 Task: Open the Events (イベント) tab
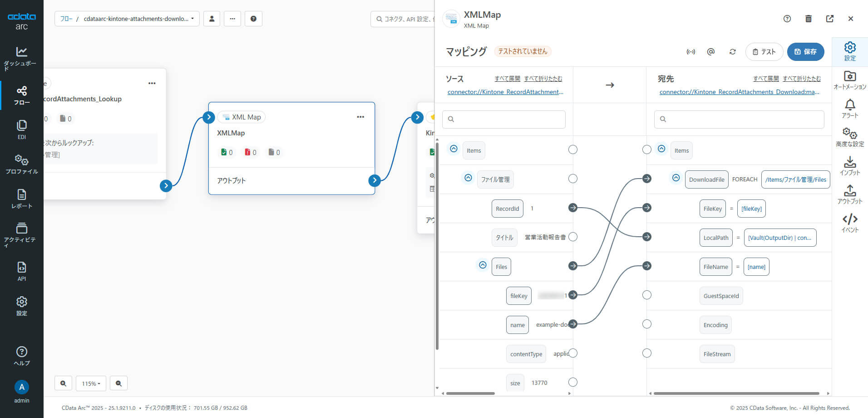pyautogui.click(x=850, y=224)
